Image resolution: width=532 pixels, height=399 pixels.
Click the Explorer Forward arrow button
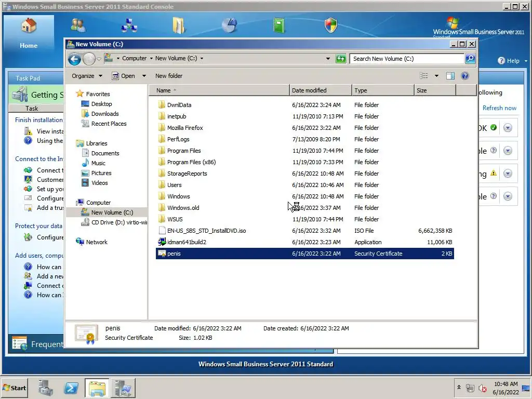pyautogui.click(x=89, y=59)
